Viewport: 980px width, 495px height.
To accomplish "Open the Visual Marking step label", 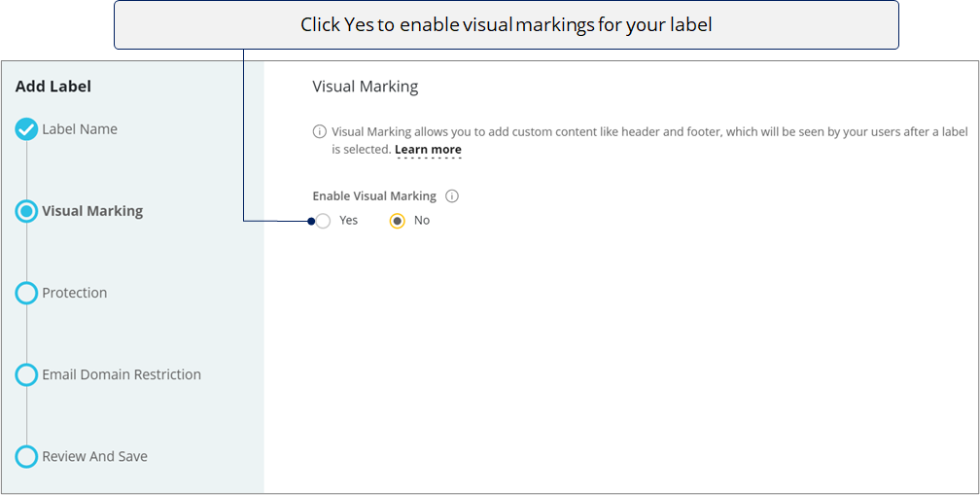I will point(92,211).
